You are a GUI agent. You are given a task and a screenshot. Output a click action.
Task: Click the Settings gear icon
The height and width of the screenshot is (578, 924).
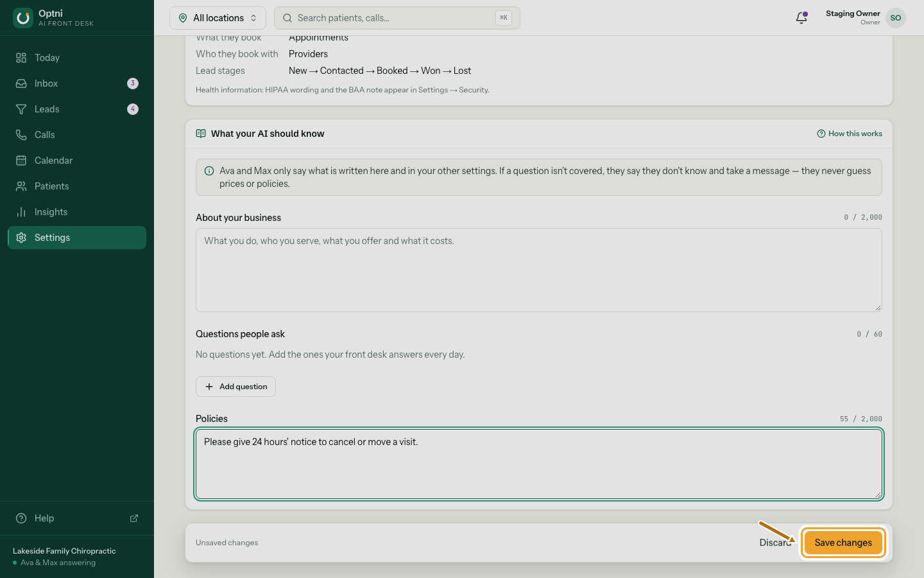pos(21,238)
